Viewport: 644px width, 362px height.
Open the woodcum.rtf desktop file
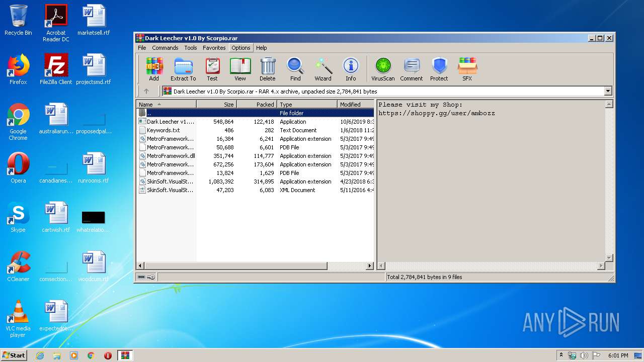(x=94, y=267)
